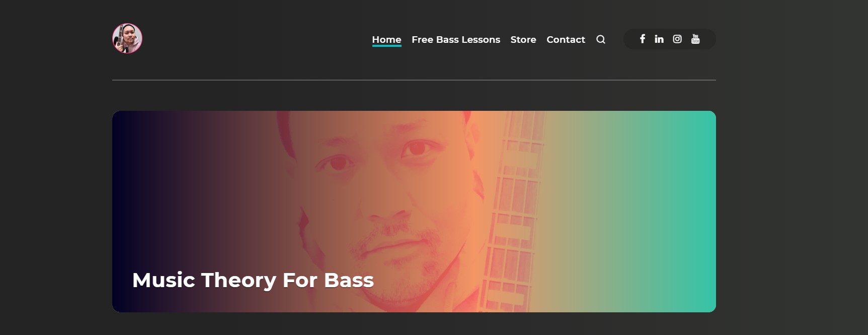Open the Contact page link
This screenshot has height=335, width=868.
click(x=566, y=39)
